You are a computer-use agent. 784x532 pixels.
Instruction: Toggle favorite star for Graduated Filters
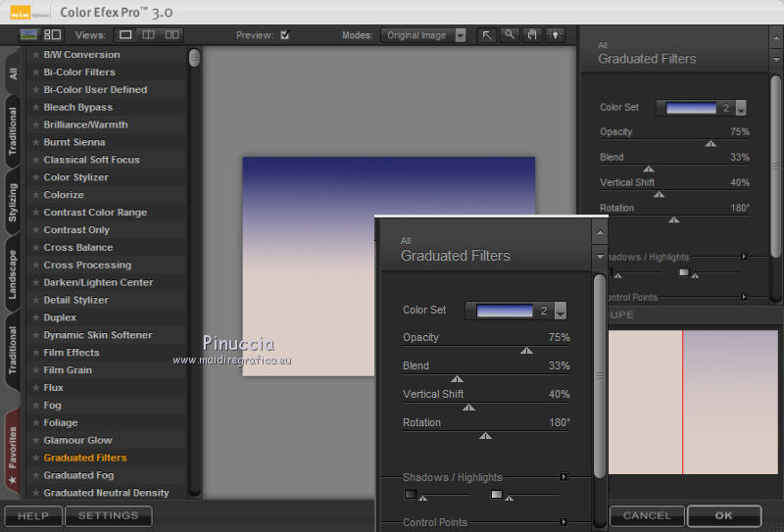pos(36,458)
